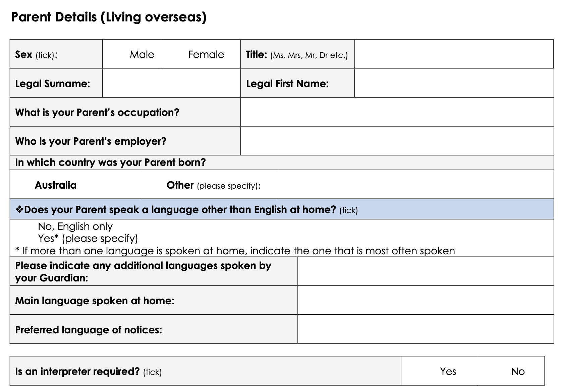Focus the Legal First Name field

tap(453, 83)
